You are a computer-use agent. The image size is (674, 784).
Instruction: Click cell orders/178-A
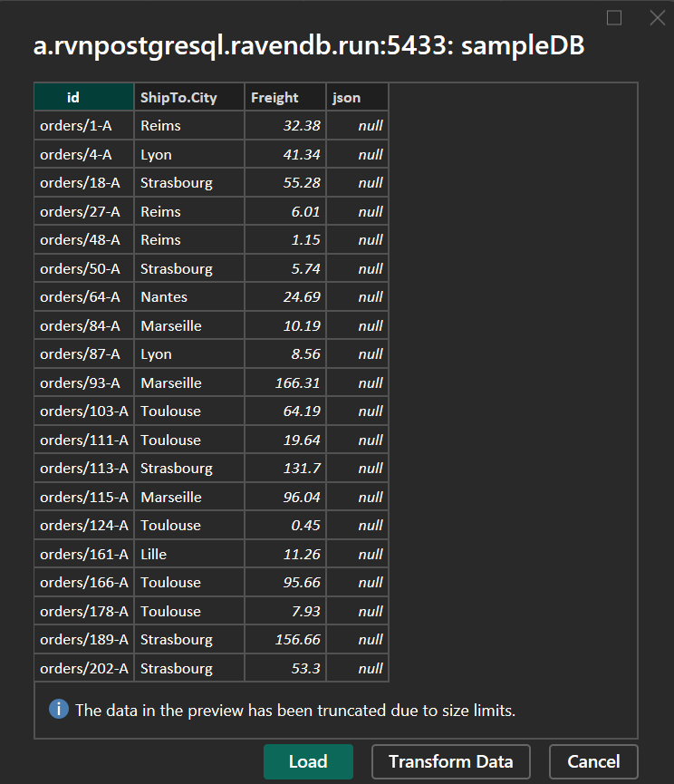[x=84, y=611]
